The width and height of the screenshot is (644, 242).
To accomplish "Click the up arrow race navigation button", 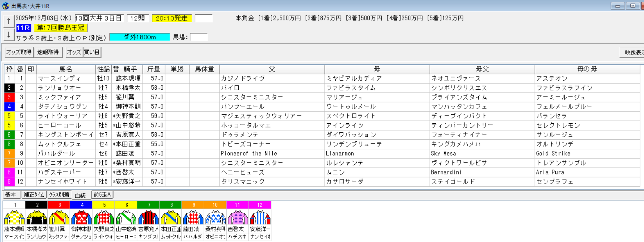I will point(9,21).
